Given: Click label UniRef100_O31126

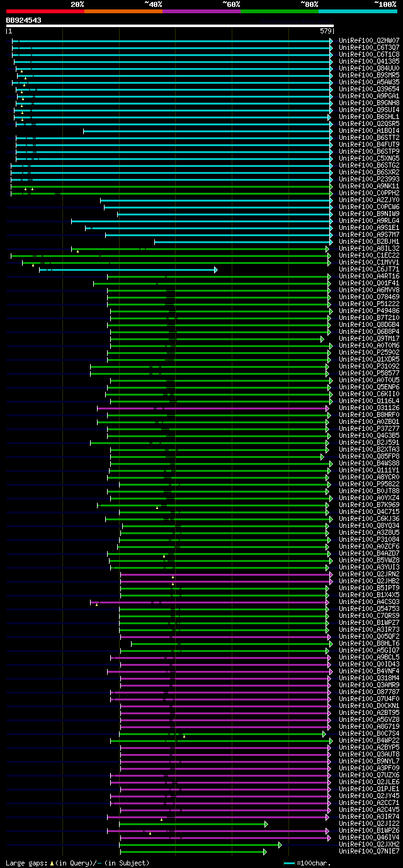Looking at the screenshot, I should point(369,408).
